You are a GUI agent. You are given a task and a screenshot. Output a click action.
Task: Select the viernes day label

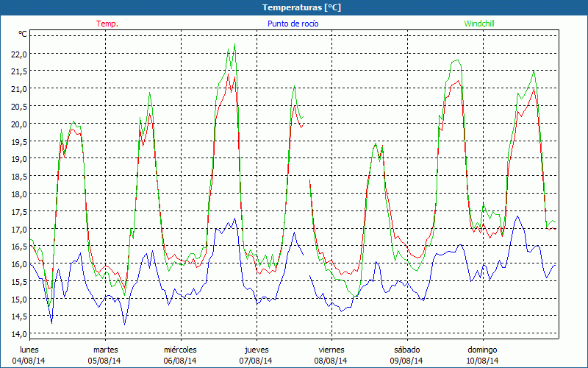point(331,350)
